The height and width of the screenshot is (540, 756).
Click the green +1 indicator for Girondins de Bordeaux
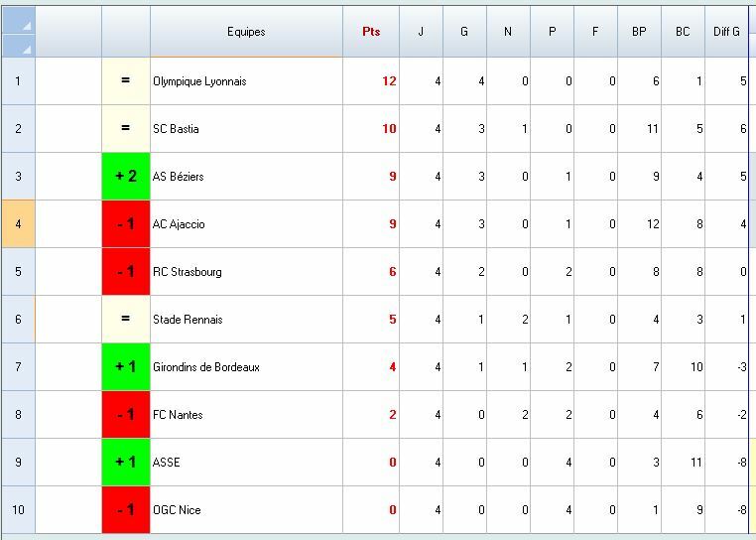(126, 367)
